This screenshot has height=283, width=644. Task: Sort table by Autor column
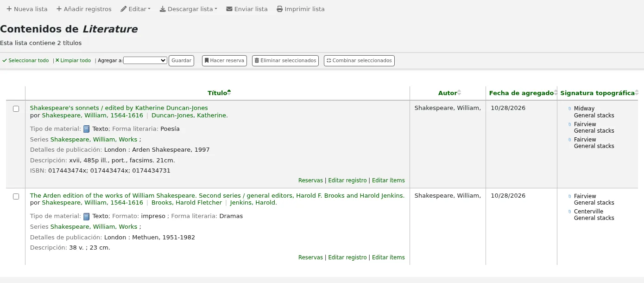point(448,93)
